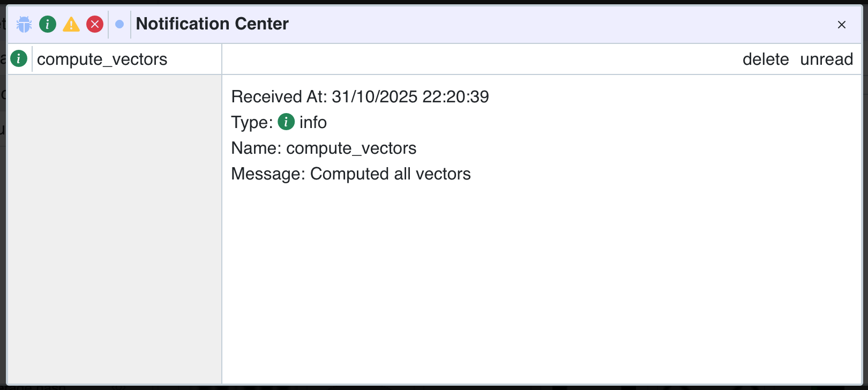Click the Notification Center title
The width and height of the screenshot is (868, 390).
pos(212,24)
